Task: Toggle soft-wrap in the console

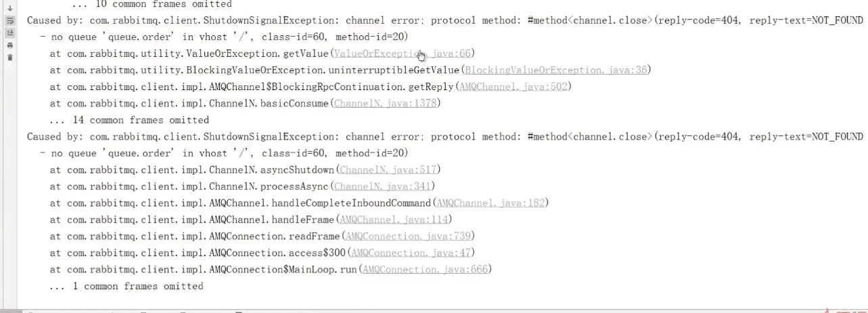Action: point(9,20)
